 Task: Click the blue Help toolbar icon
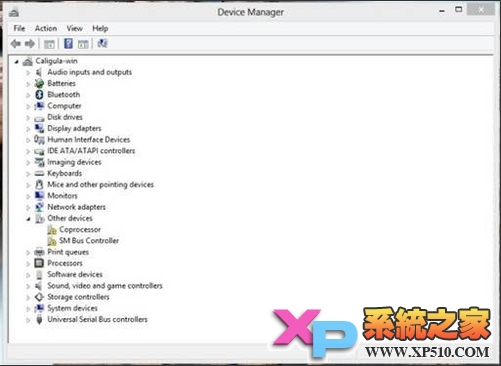pyautogui.click(x=68, y=43)
